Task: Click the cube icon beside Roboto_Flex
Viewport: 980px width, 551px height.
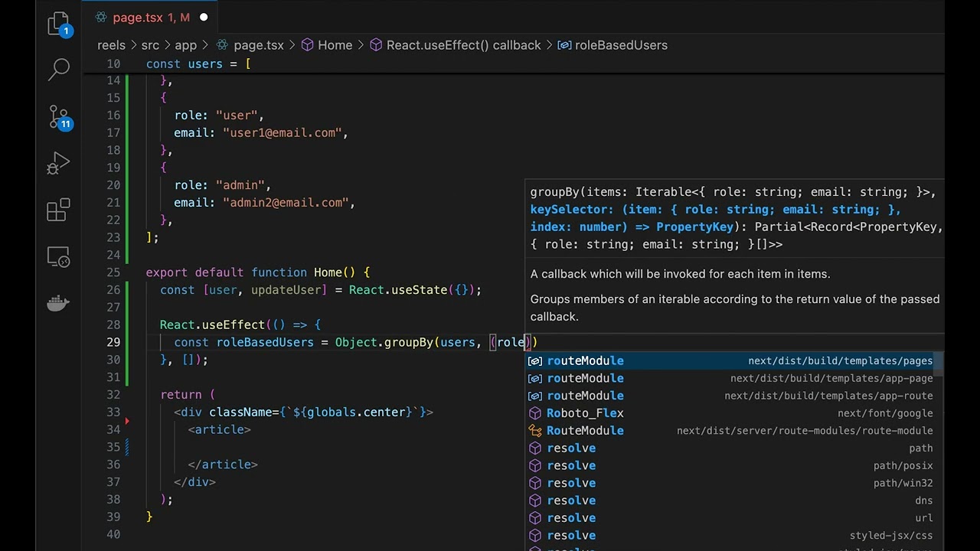Action: (x=535, y=413)
